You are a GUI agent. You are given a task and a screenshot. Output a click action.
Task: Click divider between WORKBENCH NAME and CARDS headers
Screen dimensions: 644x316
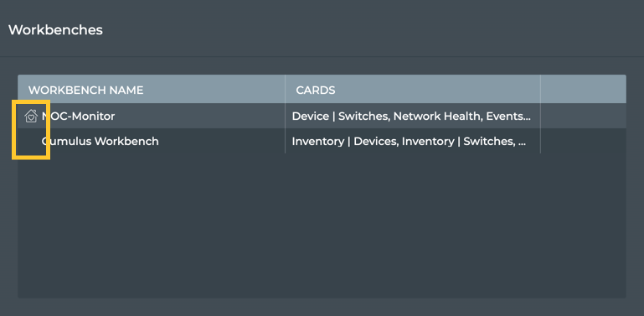click(285, 89)
